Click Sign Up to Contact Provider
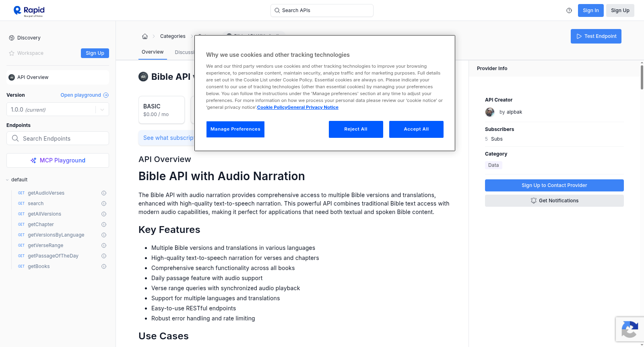Image resolution: width=644 pixels, height=347 pixels. pos(554,185)
